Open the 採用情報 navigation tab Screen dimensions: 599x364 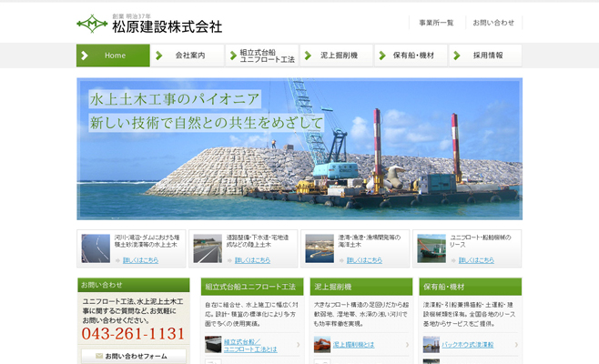[485, 56]
